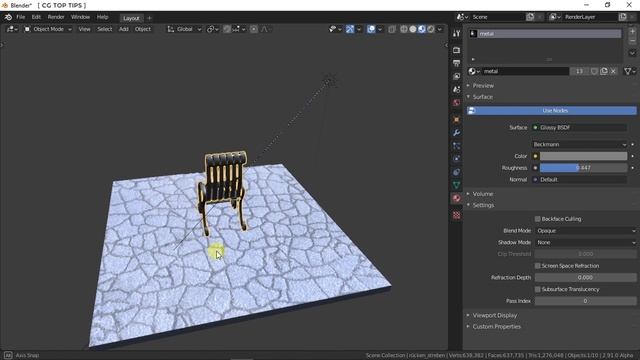Viewport: 640px width, 360px height.
Task: Toggle the Use Nodes button
Action: [551, 111]
